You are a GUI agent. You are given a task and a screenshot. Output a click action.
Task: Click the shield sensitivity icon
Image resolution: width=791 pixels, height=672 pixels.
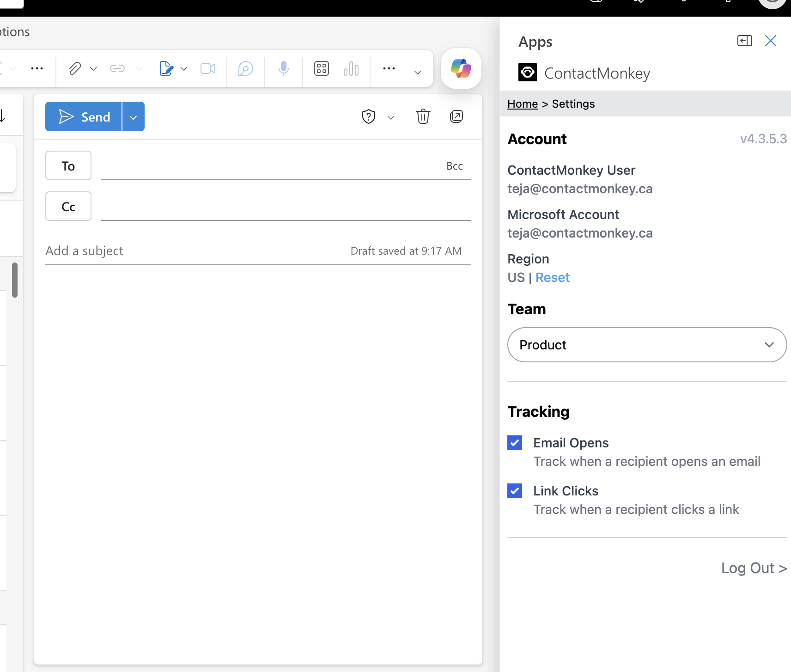tap(369, 116)
